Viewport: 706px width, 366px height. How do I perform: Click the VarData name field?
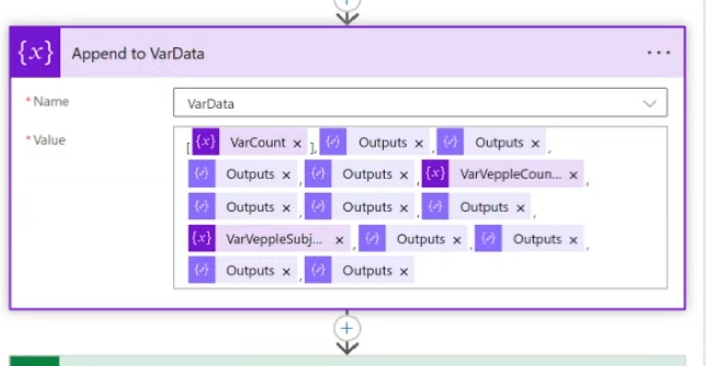(420, 103)
